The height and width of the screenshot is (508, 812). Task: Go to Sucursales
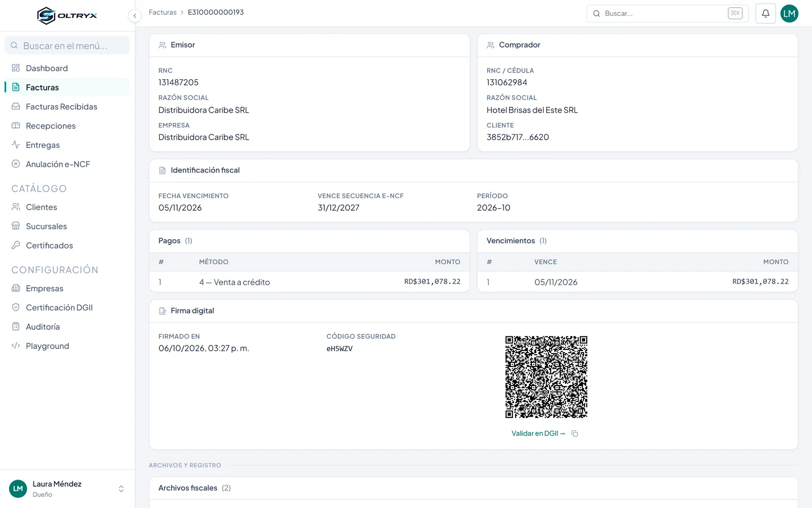pyautogui.click(x=67, y=227)
